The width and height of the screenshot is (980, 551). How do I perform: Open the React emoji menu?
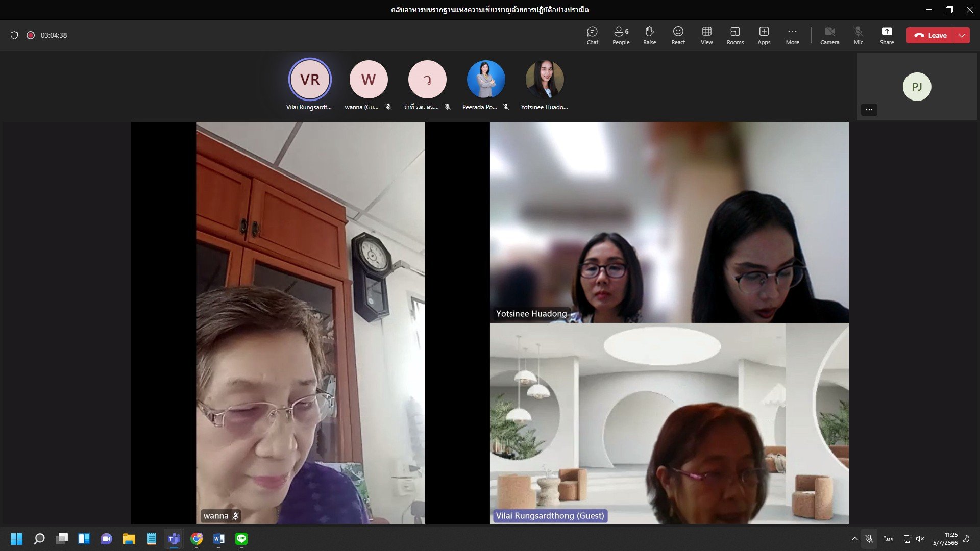pos(678,35)
